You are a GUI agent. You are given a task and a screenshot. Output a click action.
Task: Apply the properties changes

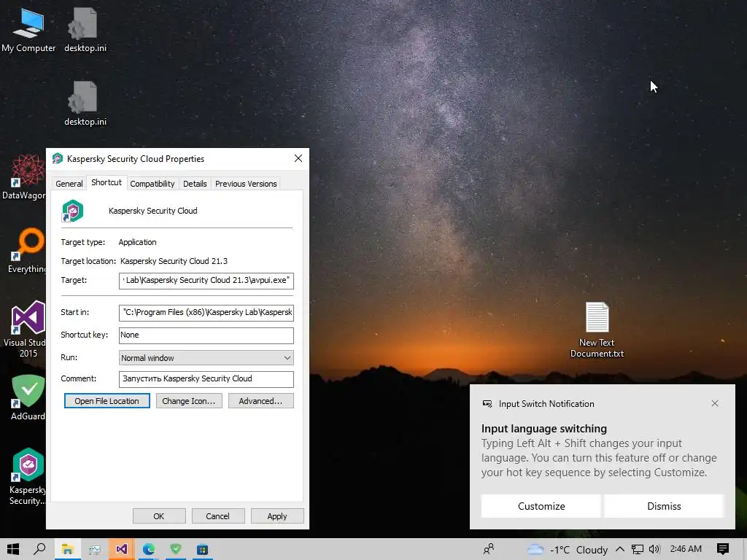pyautogui.click(x=276, y=516)
